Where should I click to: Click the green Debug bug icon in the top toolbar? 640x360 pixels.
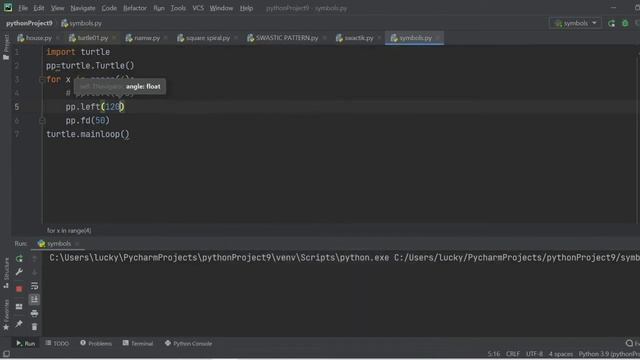pos(625,23)
